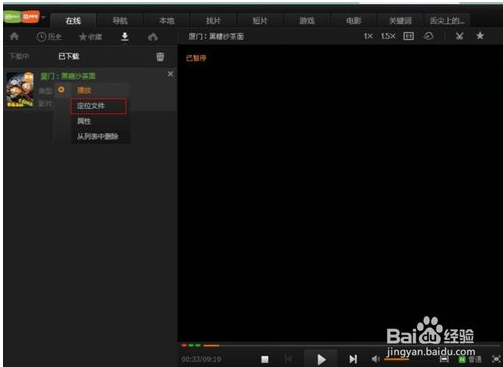Select the downloaded video thumbnail
Viewport: 503px width, 367px height.
coord(20,89)
